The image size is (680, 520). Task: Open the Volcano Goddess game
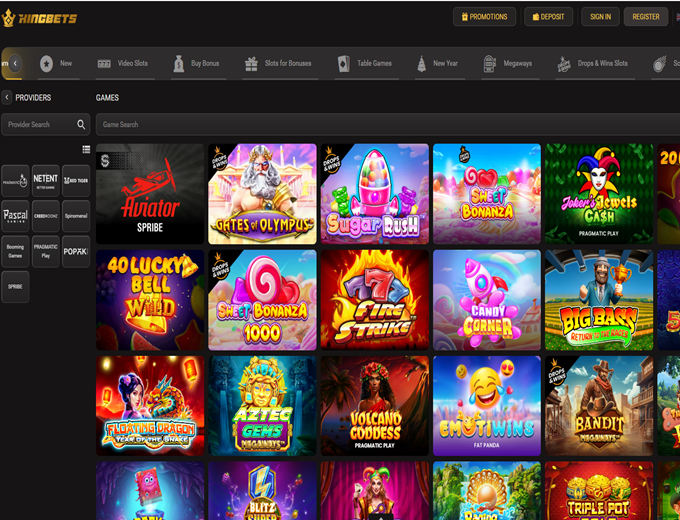coord(375,406)
